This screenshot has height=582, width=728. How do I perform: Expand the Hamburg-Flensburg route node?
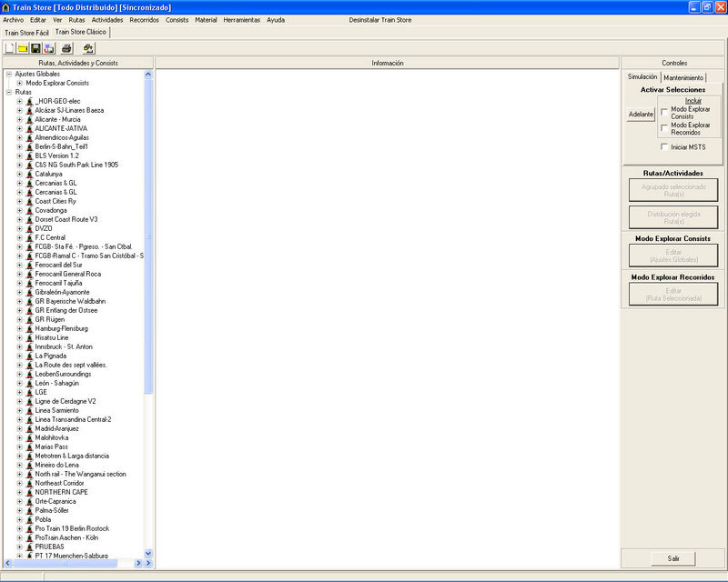(19, 328)
